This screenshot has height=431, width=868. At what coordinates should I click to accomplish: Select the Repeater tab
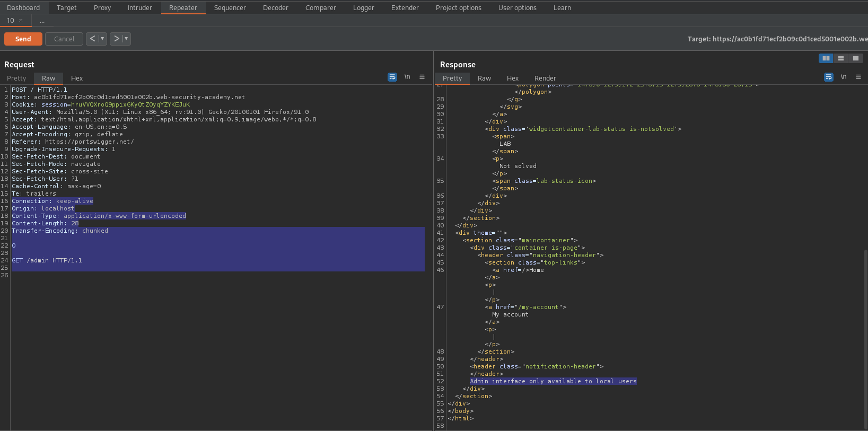183,7
